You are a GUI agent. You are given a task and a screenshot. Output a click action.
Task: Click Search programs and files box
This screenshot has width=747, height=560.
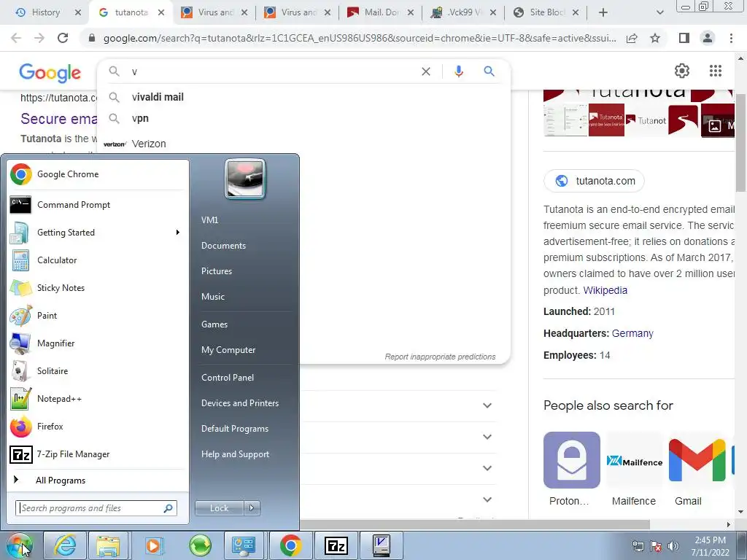point(96,508)
